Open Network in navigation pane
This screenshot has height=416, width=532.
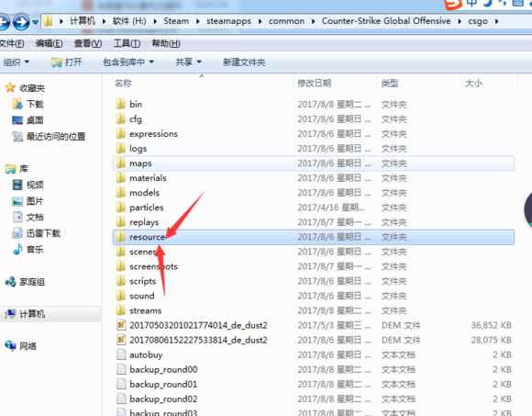pos(20,346)
